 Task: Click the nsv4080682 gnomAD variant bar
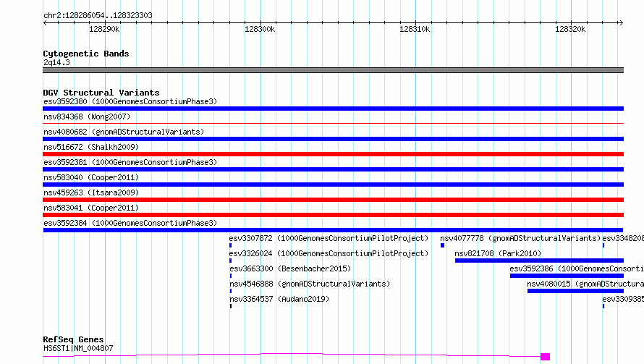click(333, 139)
